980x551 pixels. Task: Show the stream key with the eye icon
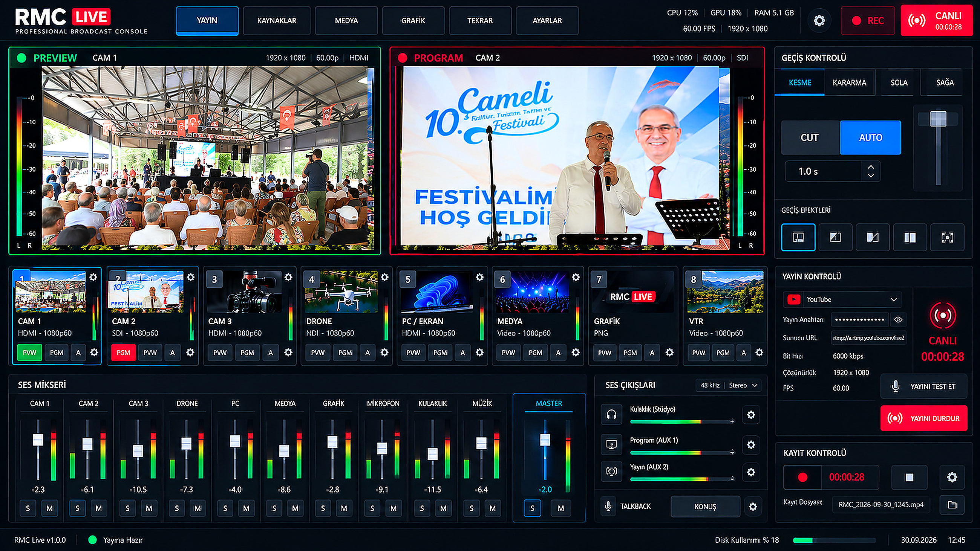(898, 320)
